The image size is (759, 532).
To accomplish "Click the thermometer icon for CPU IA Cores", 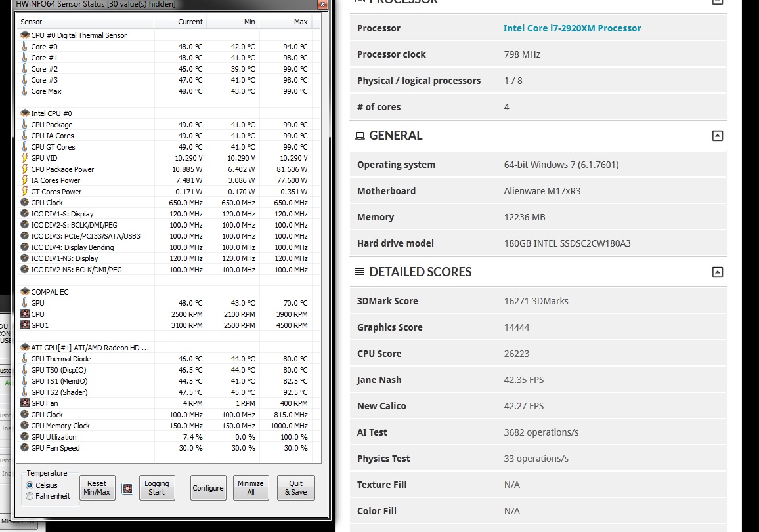I will (25, 135).
